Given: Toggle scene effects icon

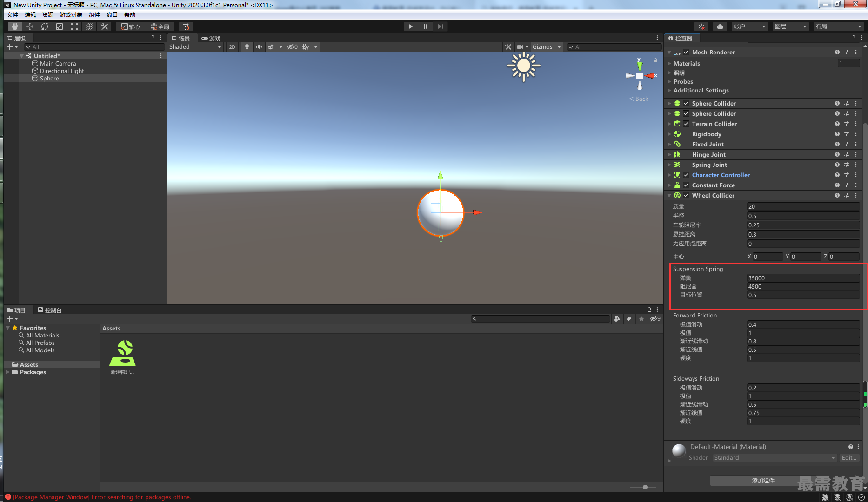Looking at the screenshot, I should [271, 47].
